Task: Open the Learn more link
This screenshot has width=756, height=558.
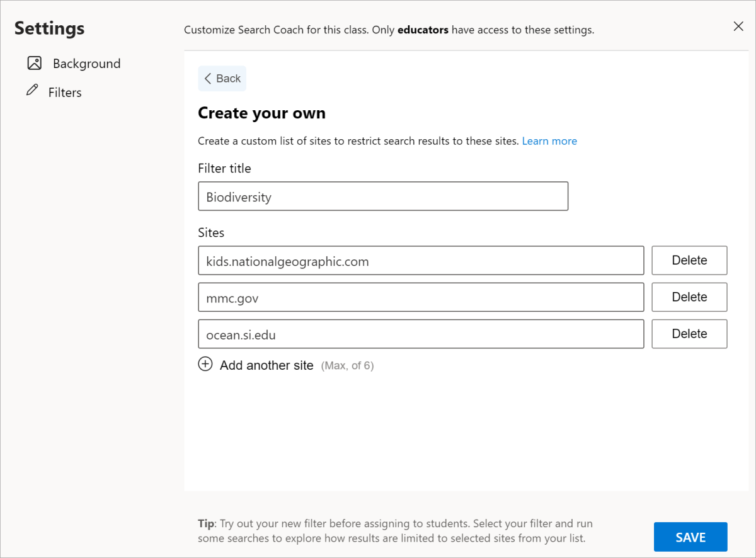Action: tap(549, 141)
